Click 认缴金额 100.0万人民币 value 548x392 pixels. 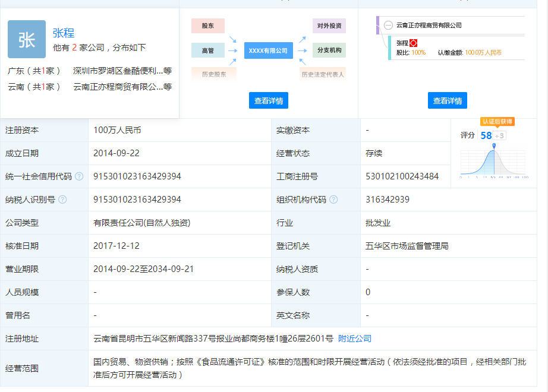pyautogui.click(x=483, y=53)
